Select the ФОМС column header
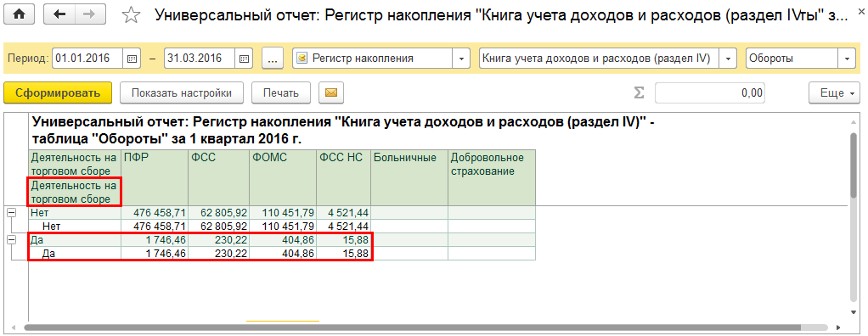This screenshot has height=336, width=868. tap(283, 177)
